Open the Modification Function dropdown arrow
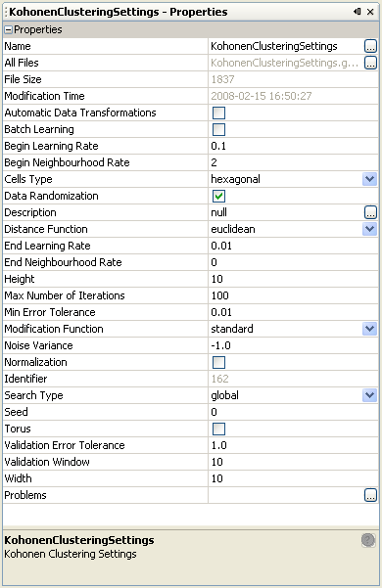Image resolution: width=382 pixels, height=588 pixels. click(369, 329)
